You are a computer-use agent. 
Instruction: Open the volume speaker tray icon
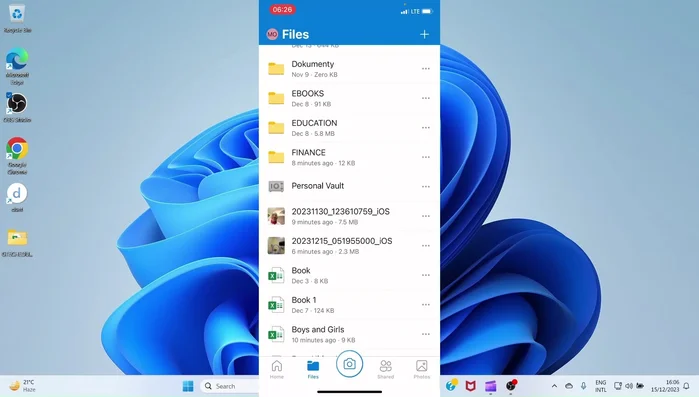pos(629,386)
